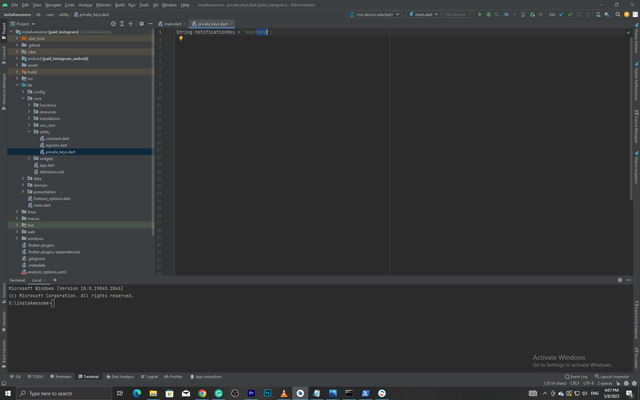Select the private_keys.dart editor tab
640x400 pixels.
212,24
